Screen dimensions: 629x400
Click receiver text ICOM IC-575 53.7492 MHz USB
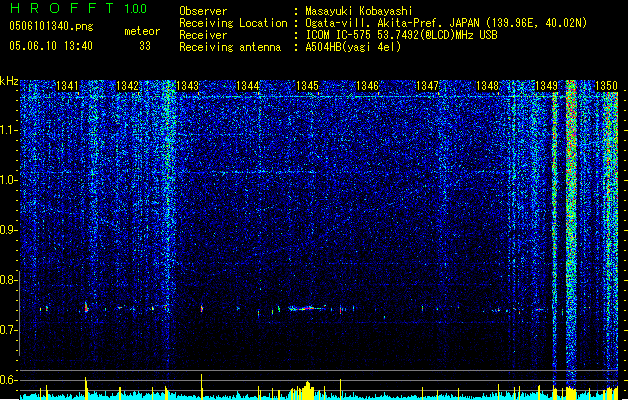coord(401,35)
